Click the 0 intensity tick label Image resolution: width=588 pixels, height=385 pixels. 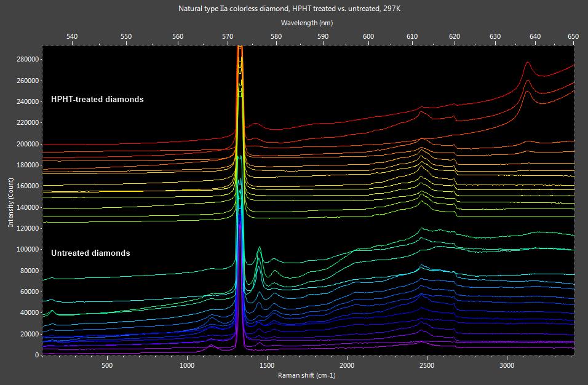pyautogui.click(x=37, y=355)
